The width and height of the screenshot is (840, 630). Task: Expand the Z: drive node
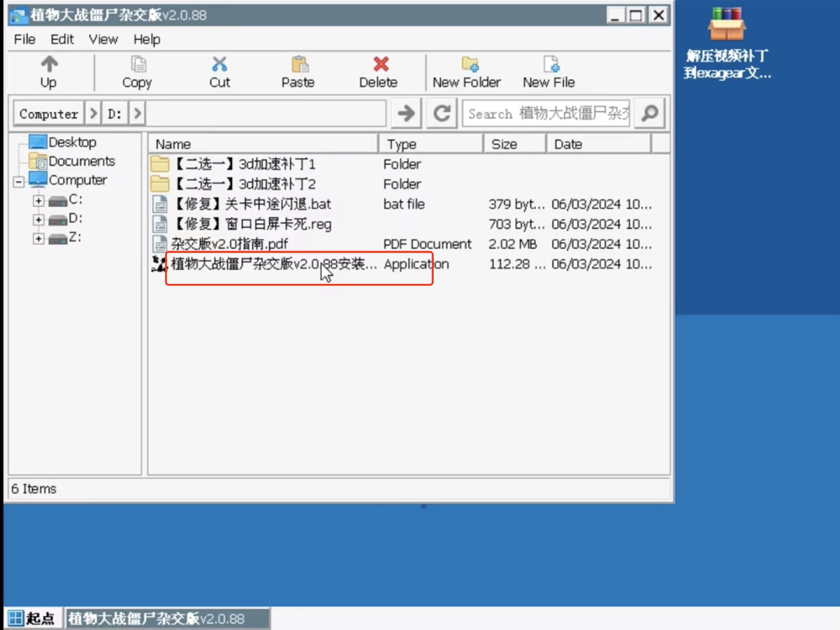tap(38, 239)
